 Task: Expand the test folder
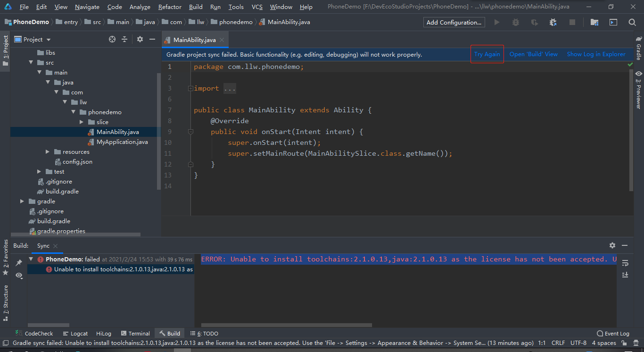pyautogui.click(x=40, y=172)
